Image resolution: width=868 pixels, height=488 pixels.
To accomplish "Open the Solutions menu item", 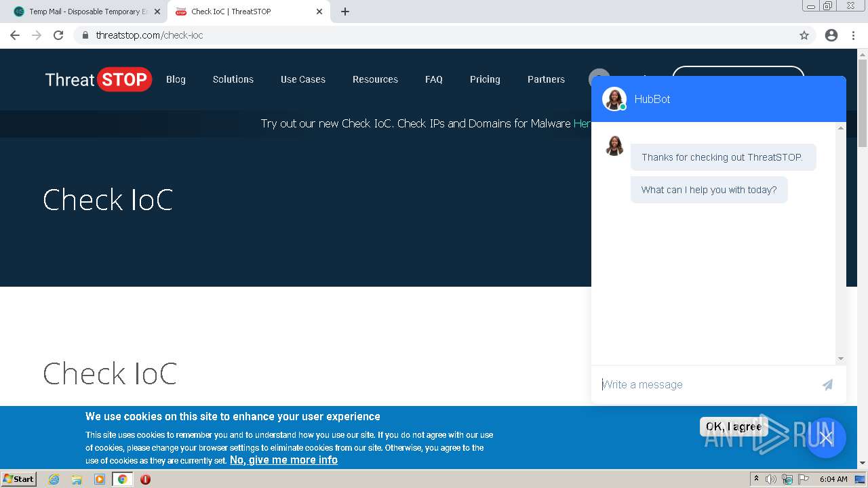I will point(233,79).
